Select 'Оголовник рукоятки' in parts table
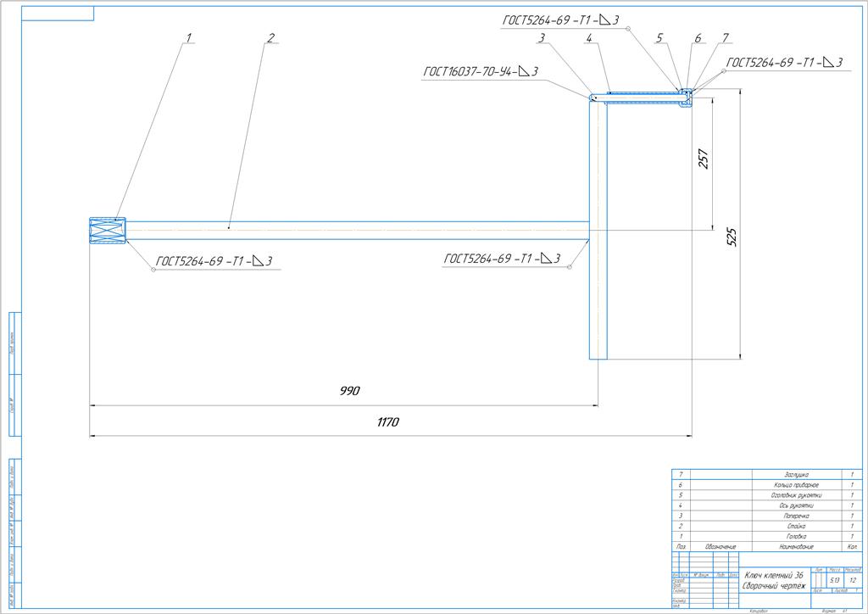 pos(796,495)
